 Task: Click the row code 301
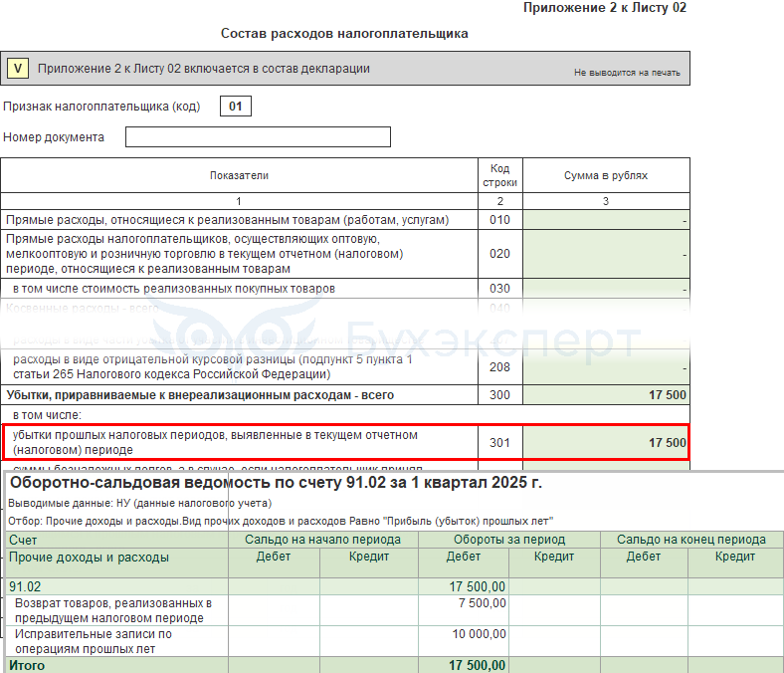tap(499, 443)
